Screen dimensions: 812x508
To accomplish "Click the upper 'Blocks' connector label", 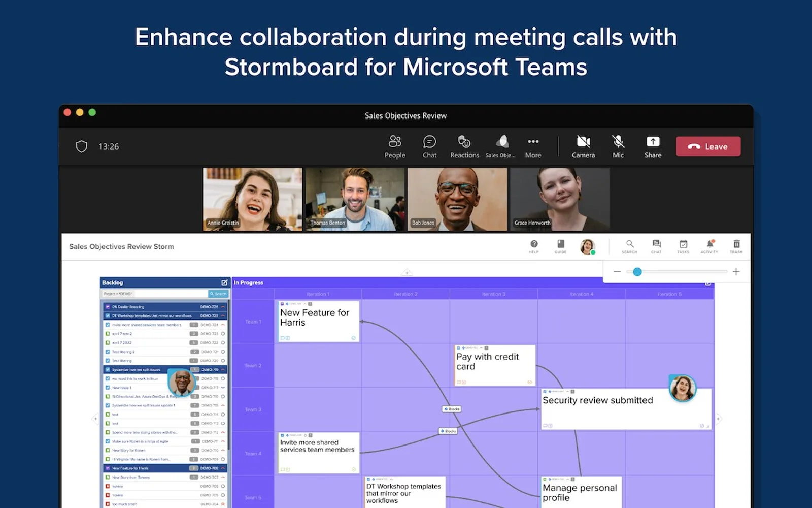I will tap(451, 409).
